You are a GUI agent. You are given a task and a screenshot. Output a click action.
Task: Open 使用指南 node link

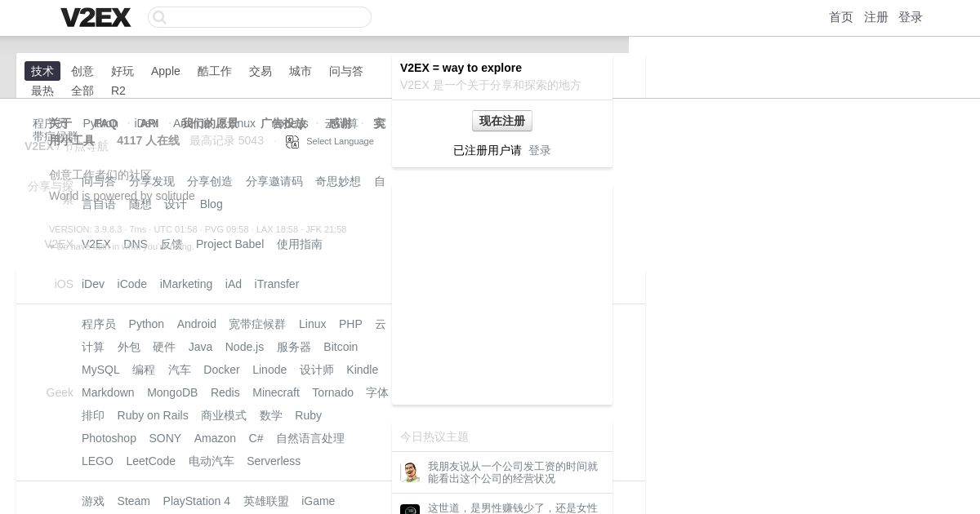[300, 244]
